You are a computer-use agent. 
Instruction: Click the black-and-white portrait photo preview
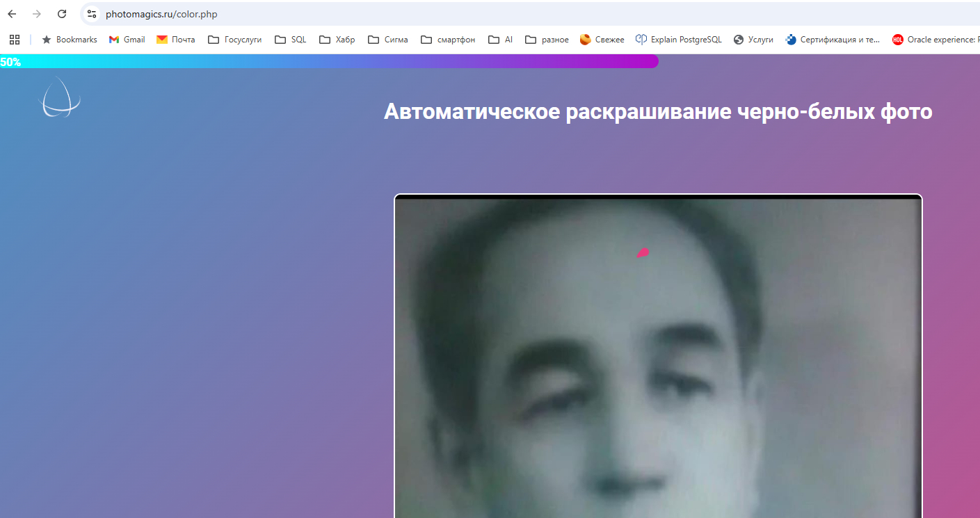click(x=658, y=357)
